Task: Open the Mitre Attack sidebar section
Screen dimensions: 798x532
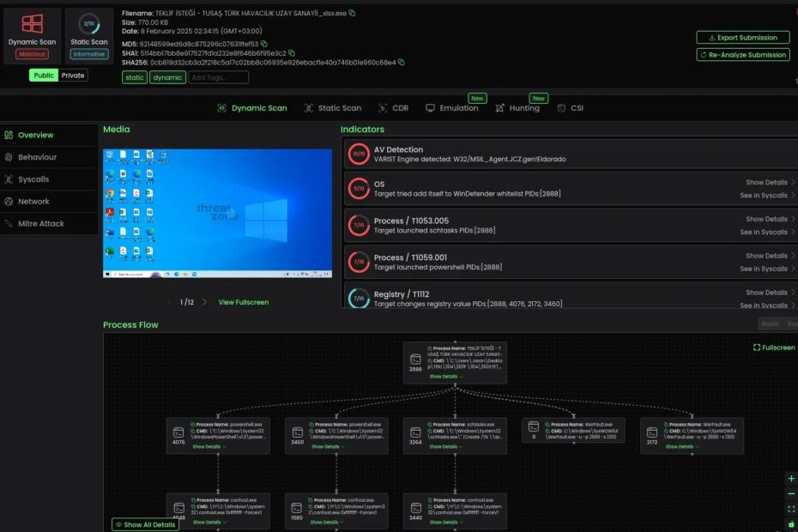Action: [41, 224]
